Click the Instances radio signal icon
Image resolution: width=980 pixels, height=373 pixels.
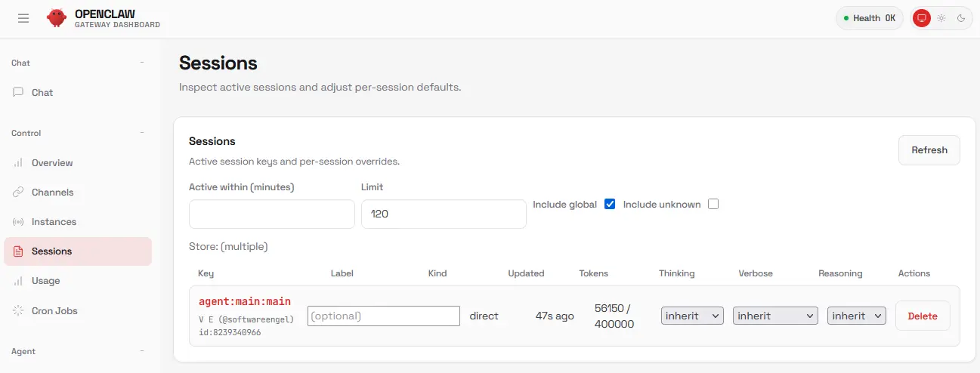tap(18, 222)
